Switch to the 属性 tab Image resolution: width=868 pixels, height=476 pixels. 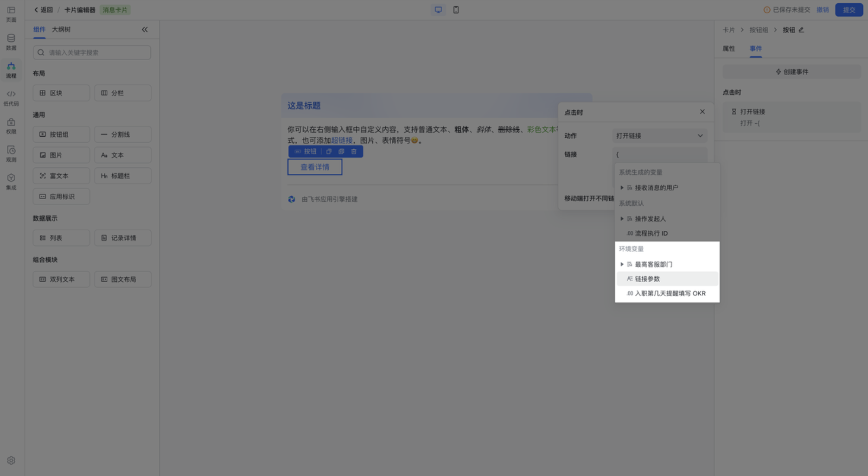tap(729, 48)
